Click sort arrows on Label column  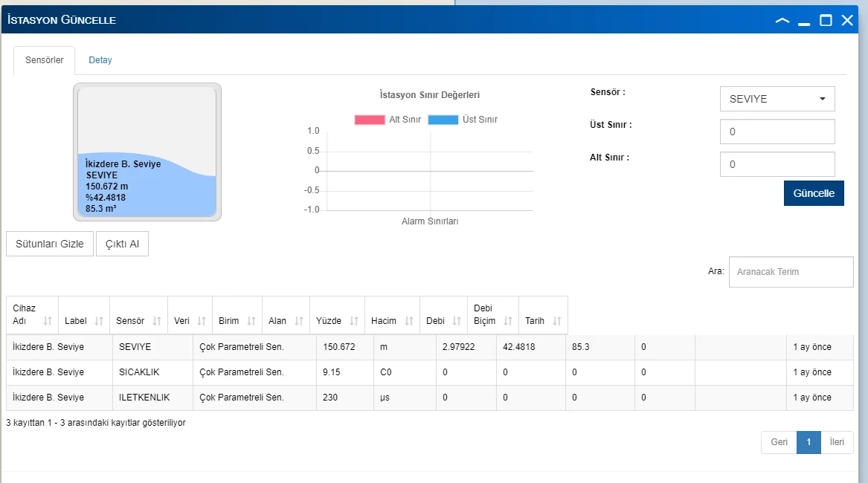coord(99,321)
